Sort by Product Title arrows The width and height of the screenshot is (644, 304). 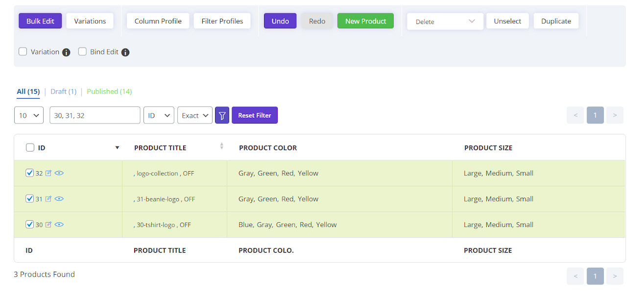[x=221, y=146]
